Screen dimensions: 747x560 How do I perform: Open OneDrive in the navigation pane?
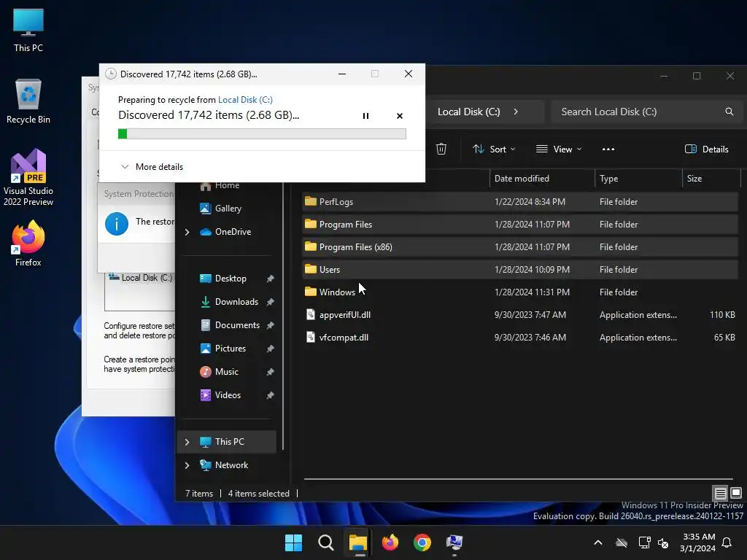pos(225,231)
